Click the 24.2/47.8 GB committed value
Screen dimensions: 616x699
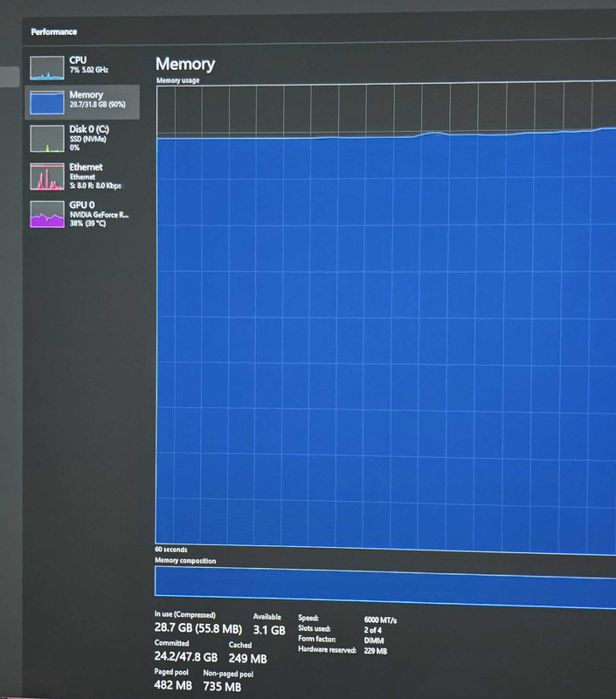click(x=186, y=657)
